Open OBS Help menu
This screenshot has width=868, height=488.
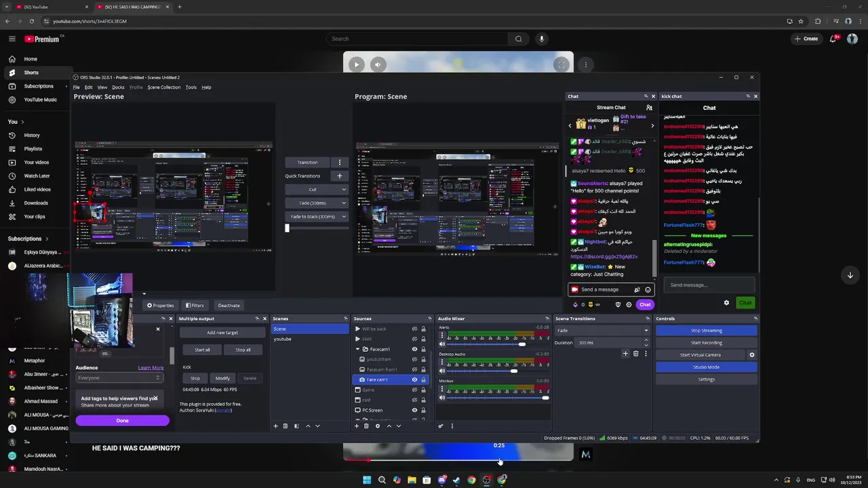pyautogui.click(x=206, y=87)
